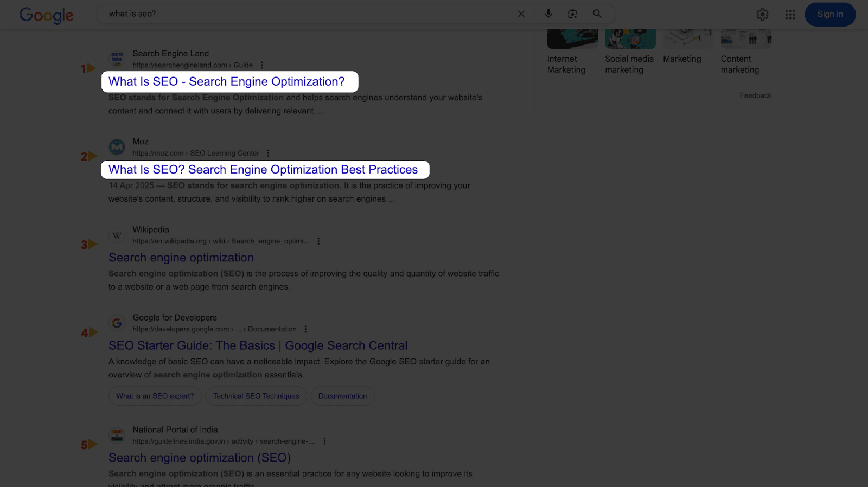
Task: Open more options for the Moz result
Action: pyautogui.click(x=268, y=153)
